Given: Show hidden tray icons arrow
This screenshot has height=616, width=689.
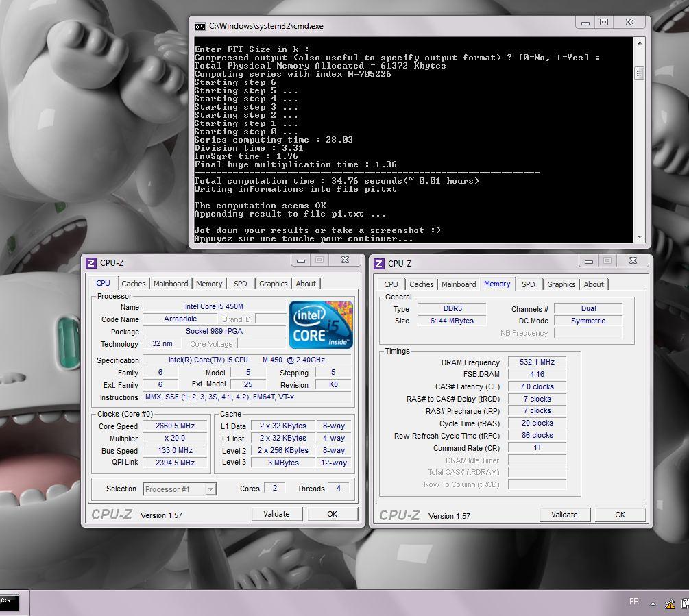Looking at the screenshot, I should point(653,604).
